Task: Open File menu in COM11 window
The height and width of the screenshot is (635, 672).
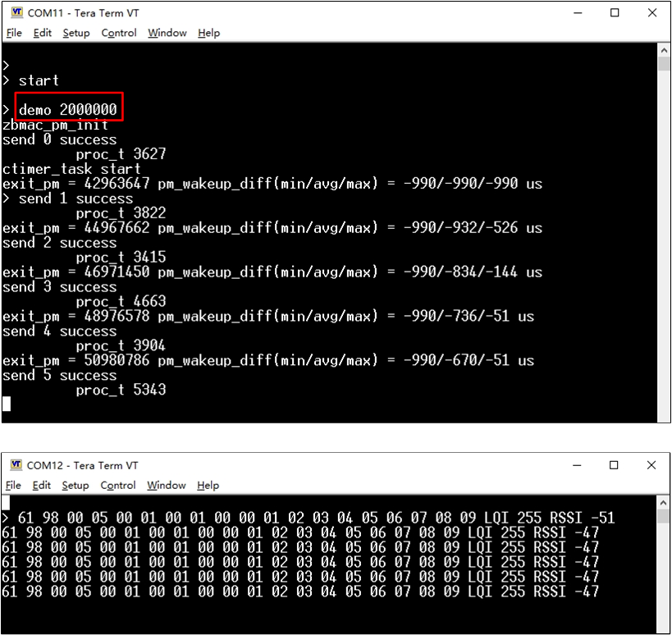Action: coord(14,33)
